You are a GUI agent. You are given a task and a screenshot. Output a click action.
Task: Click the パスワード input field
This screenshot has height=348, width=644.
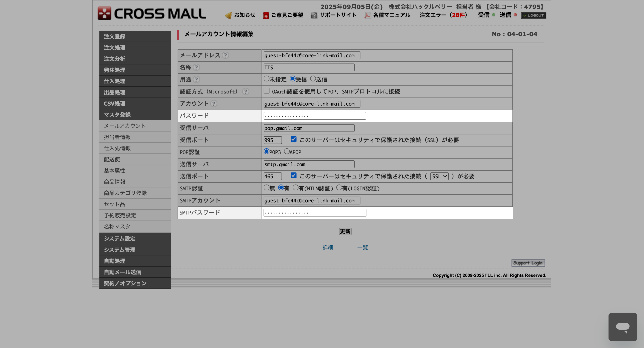click(x=315, y=116)
